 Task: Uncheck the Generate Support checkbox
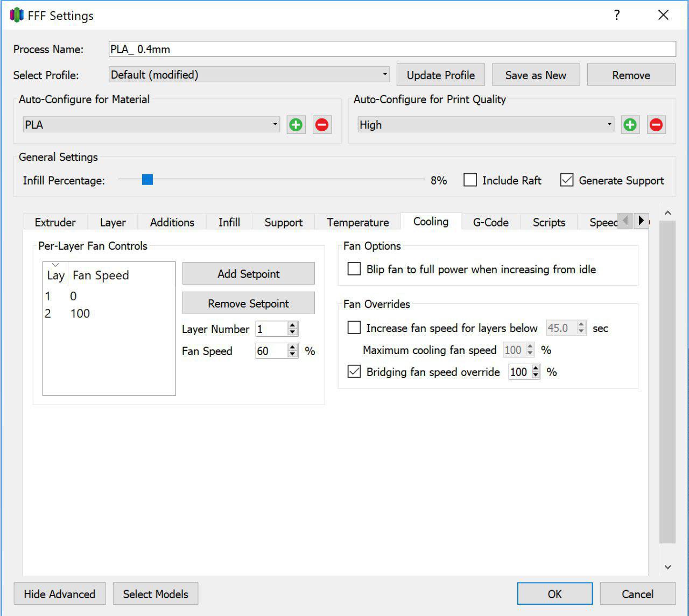pos(567,180)
